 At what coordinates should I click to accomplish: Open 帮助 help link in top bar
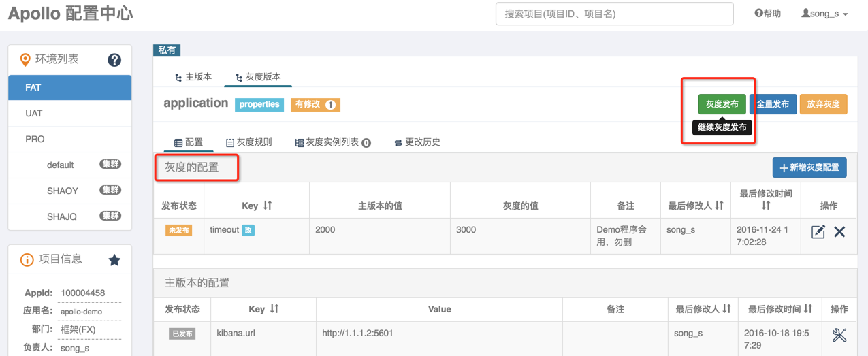tap(767, 14)
